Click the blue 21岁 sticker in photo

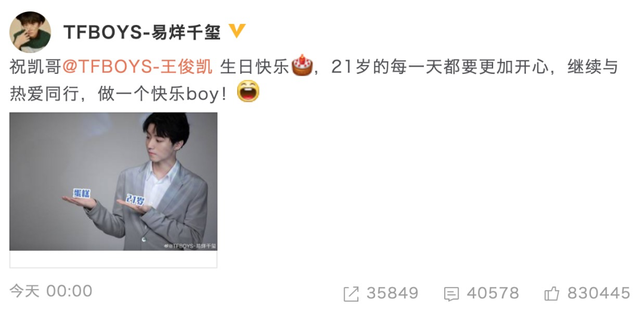pyautogui.click(x=135, y=200)
